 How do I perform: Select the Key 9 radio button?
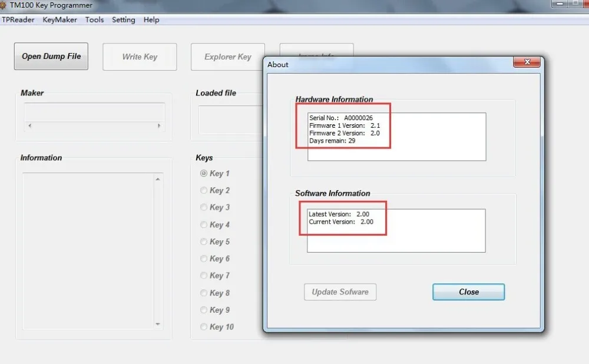[x=204, y=310]
